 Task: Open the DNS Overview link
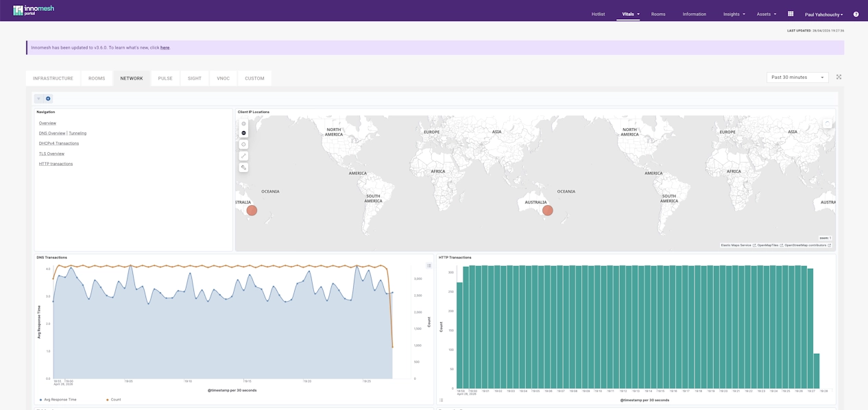[x=52, y=134]
